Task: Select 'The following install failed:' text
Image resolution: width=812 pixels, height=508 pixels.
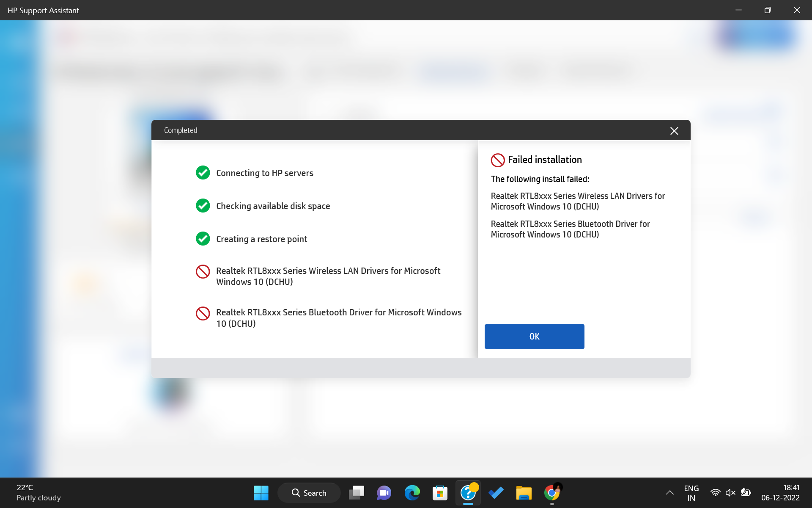Action: (540, 179)
